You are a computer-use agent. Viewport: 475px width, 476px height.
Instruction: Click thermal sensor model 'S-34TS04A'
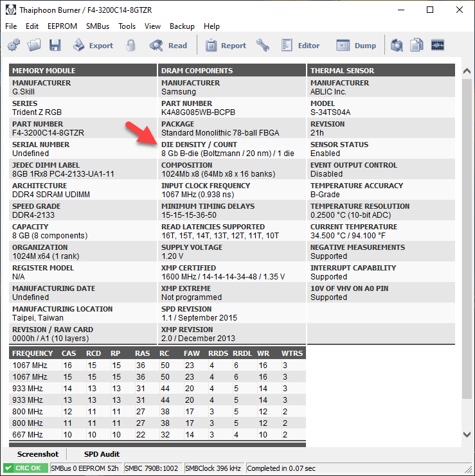point(330,112)
